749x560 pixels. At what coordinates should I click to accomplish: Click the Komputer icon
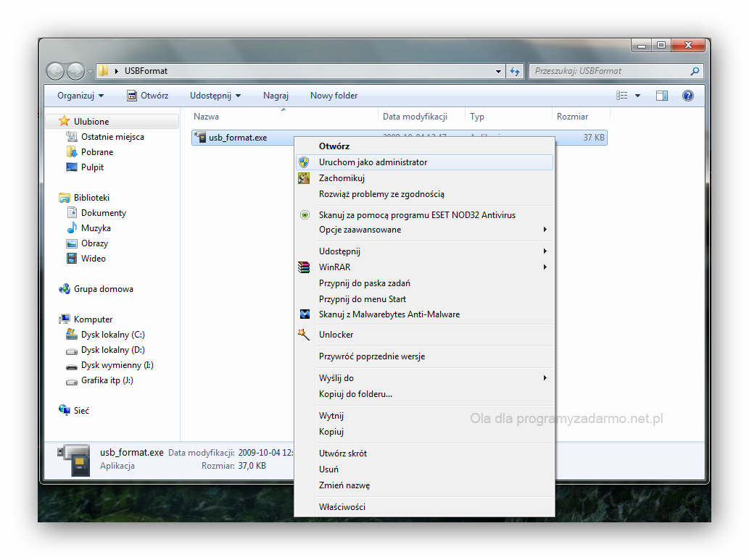(64, 319)
